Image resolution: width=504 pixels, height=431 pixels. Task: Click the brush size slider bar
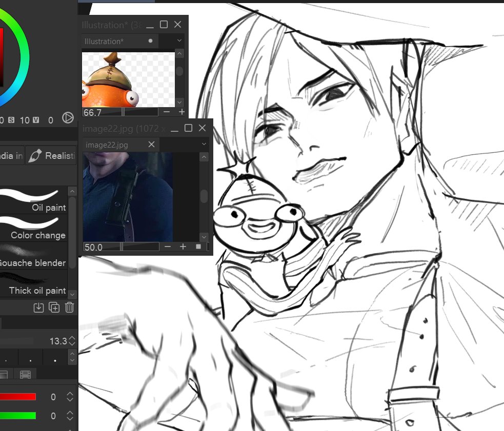click(17, 341)
